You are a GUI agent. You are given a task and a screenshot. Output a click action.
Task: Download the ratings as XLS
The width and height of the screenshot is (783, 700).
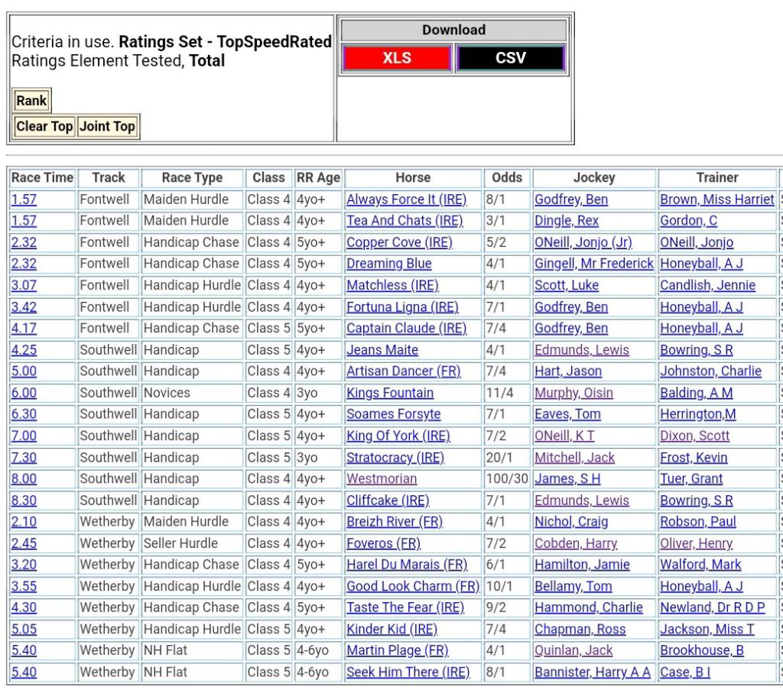tap(397, 58)
